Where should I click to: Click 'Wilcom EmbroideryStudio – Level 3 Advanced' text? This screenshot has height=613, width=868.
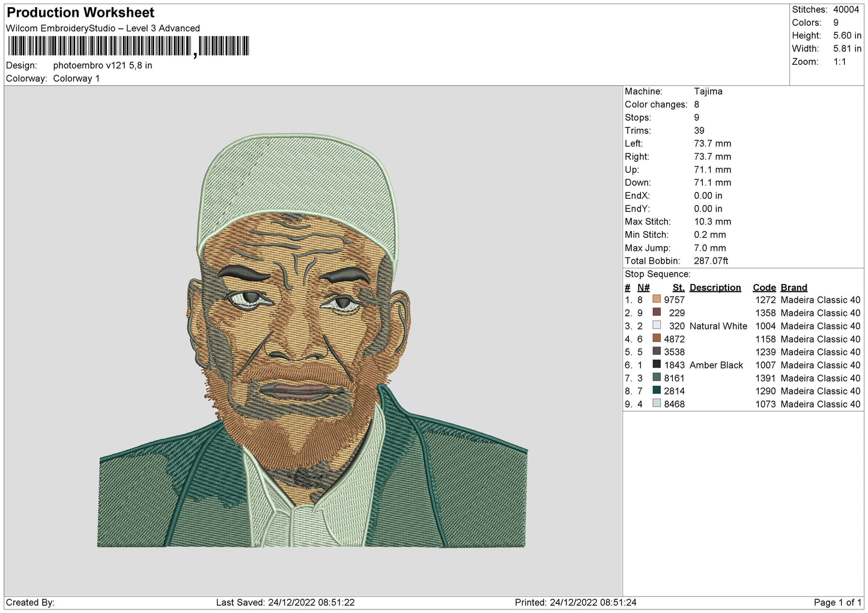103,28
